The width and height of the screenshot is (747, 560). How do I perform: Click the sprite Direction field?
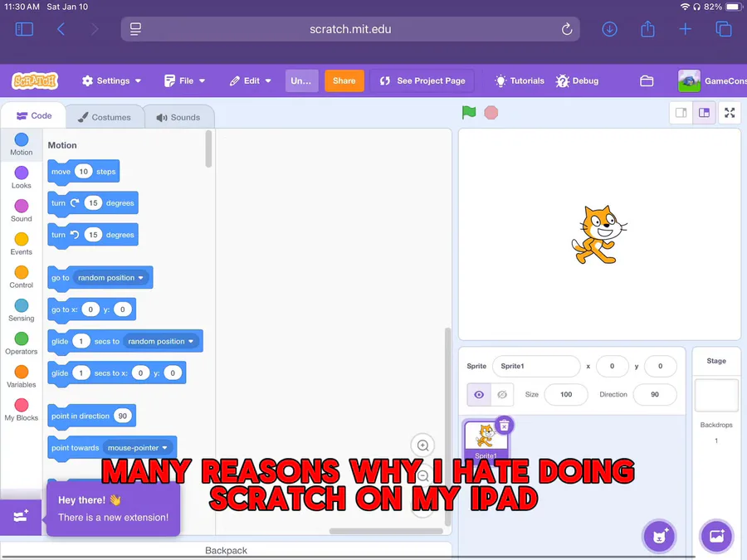(x=655, y=395)
